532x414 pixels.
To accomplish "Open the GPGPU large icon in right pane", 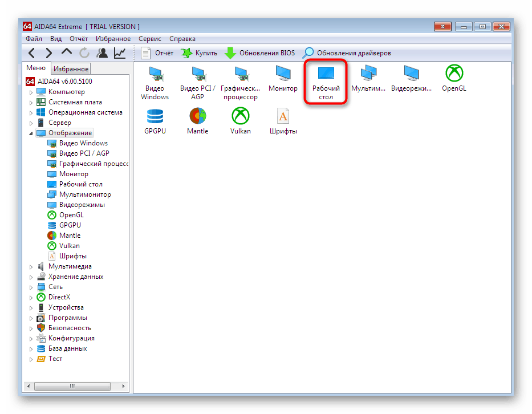I will click(155, 121).
